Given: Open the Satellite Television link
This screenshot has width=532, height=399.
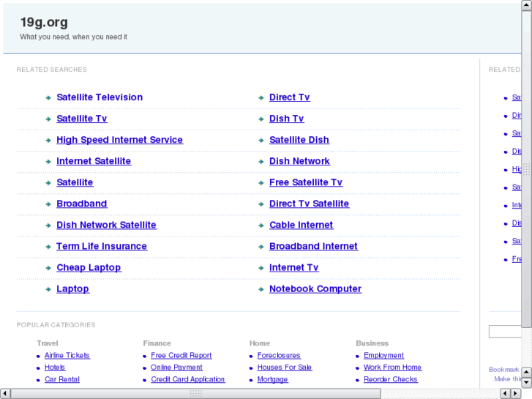Looking at the screenshot, I should (100, 97).
